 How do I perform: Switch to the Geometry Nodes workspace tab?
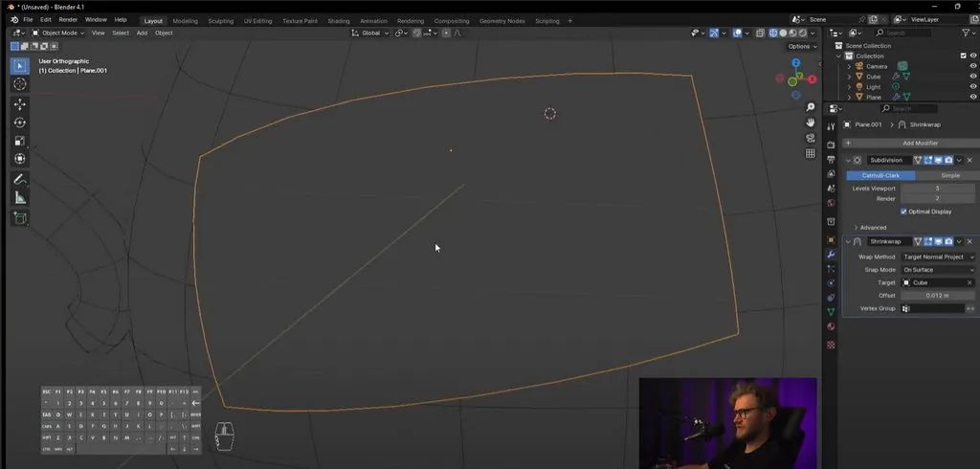[501, 21]
